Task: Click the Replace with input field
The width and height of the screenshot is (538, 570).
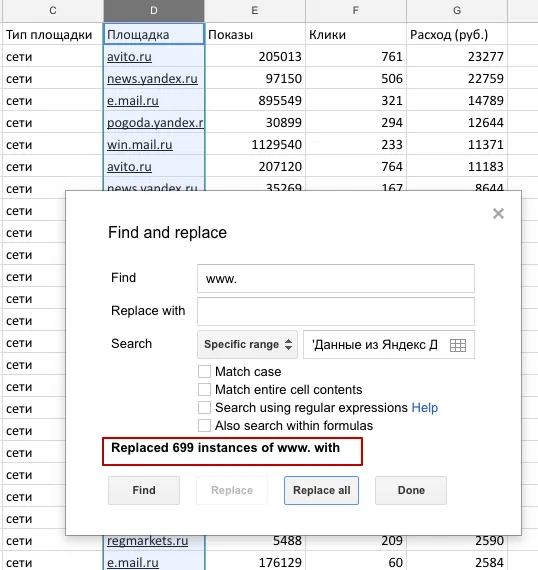Action: click(x=336, y=311)
